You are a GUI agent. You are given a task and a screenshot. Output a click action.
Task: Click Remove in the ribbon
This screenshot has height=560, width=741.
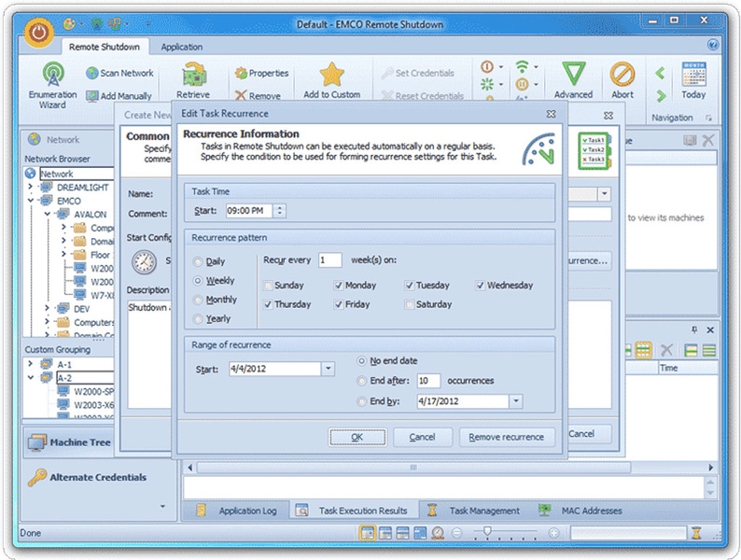click(x=258, y=96)
